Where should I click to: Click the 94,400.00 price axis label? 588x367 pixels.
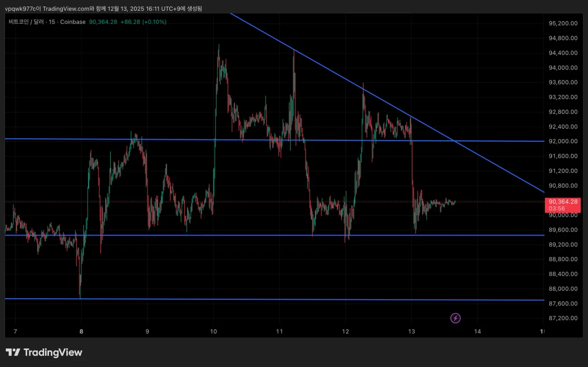(x=562, y=53)
